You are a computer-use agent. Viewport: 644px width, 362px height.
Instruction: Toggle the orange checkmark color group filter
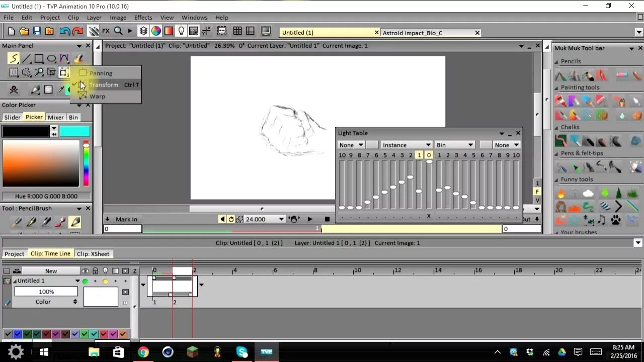point(123,334)
